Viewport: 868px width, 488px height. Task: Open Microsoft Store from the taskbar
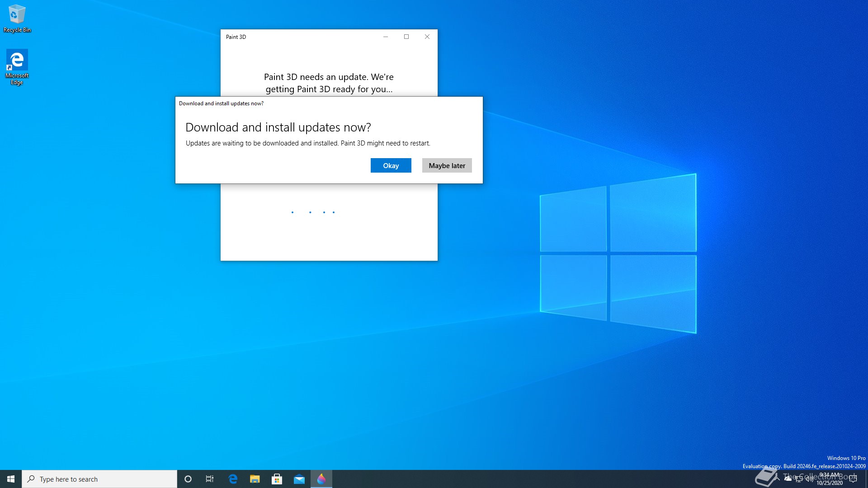277,479
